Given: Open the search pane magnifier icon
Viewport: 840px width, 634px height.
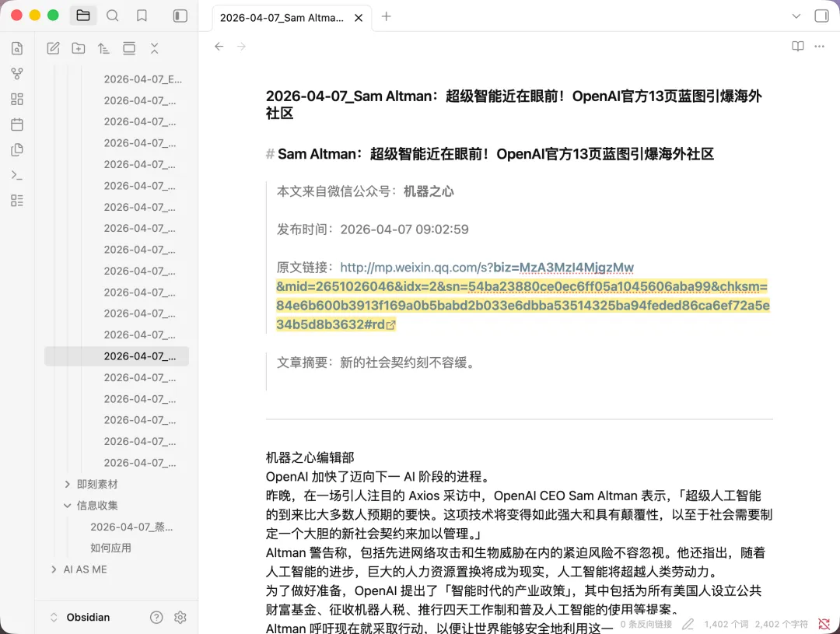Looking at the screenshot, I should (x=113, y=16).
